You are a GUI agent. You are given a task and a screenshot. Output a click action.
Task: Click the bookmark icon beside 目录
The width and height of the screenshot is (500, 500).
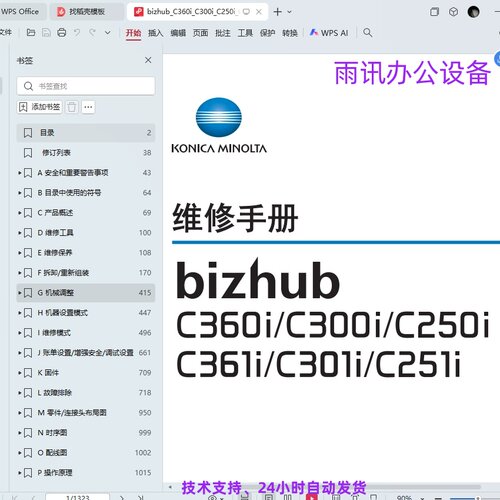[x=28, y=133]
